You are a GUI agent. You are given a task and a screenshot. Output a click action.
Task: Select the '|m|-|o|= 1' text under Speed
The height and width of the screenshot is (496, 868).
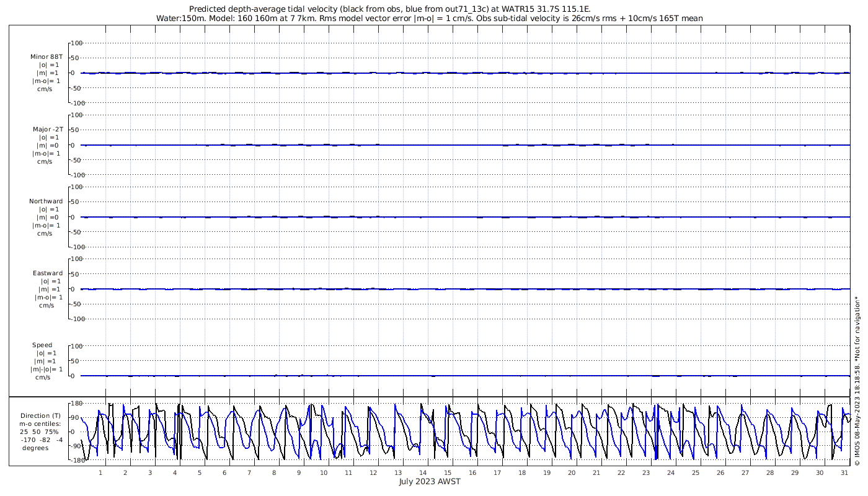[x=47, y=370]
